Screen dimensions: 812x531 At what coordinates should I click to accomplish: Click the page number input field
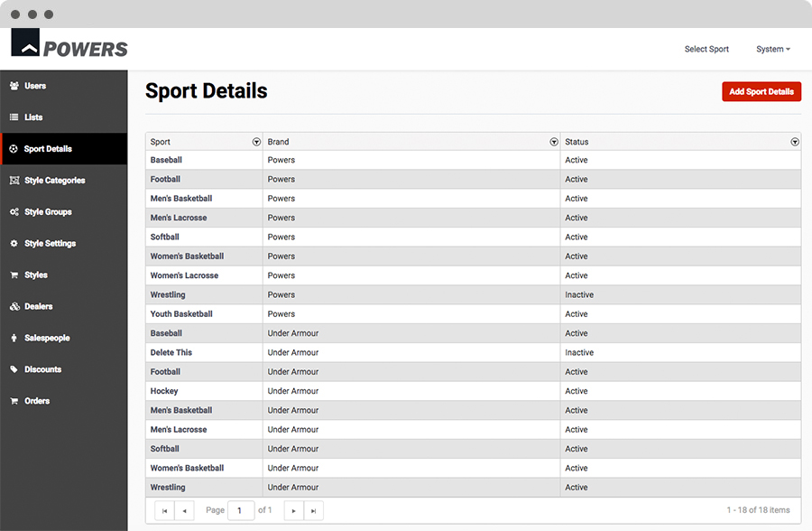(x=241, y=511)
